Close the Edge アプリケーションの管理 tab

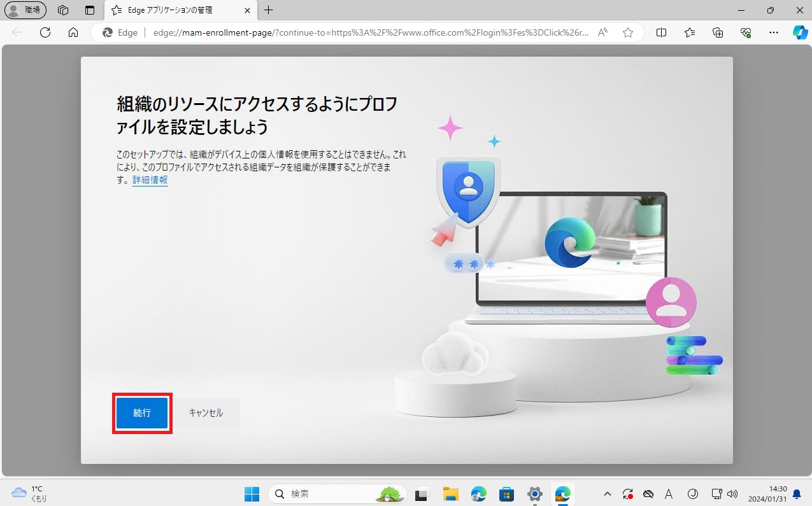[247, 10]
